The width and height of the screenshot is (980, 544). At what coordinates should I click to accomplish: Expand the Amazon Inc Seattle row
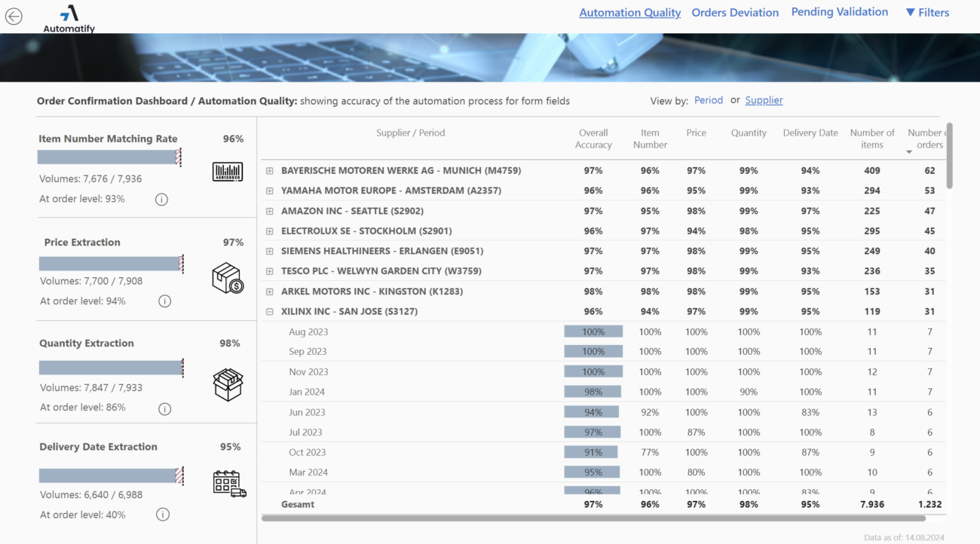tap(270, 211)
